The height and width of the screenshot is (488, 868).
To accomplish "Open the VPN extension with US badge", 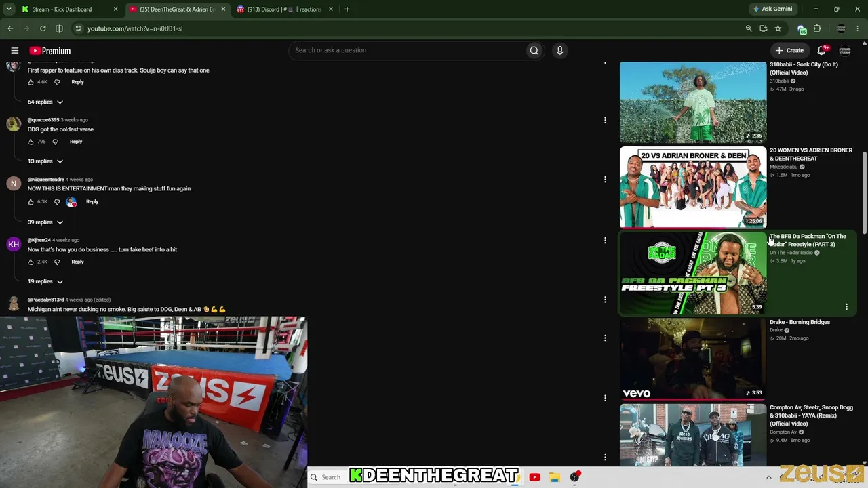I will 802,28.
